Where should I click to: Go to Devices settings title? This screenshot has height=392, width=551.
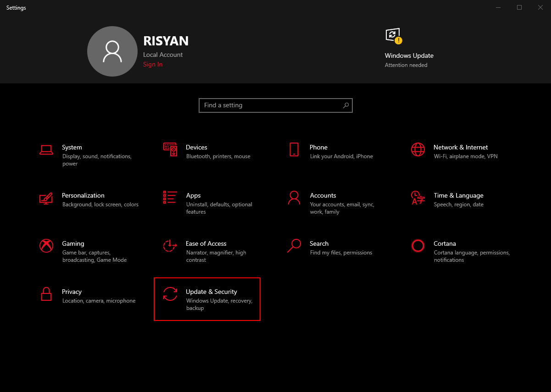click(197, 147)
